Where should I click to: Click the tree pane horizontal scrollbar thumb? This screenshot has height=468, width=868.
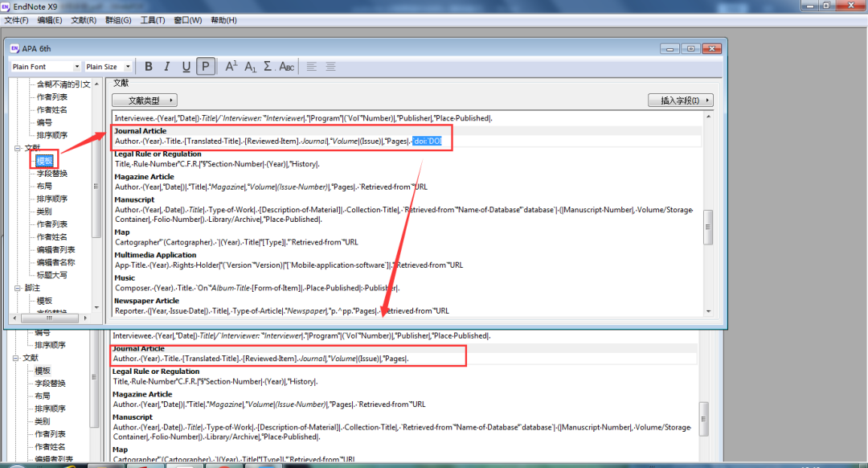(x=49, y=318)
